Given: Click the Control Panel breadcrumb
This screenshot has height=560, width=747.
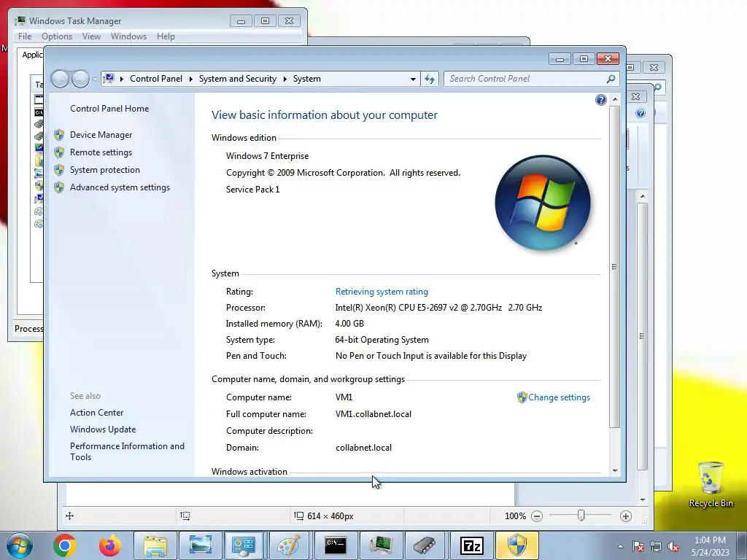Looking at the screenshot, I should [156, 79].
